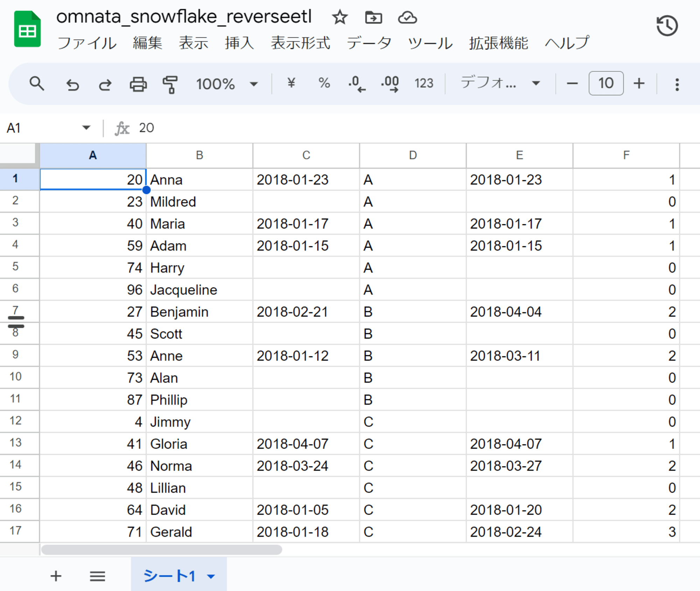Select row 5 header
700x591 pixels.
(20, 267)
